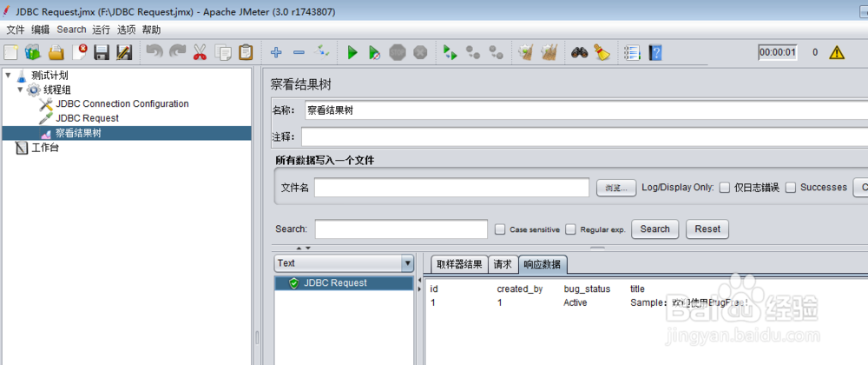Open the Templates toolbar icon
The width and height of the screenshot is (868, 365).
coord(33,53)
